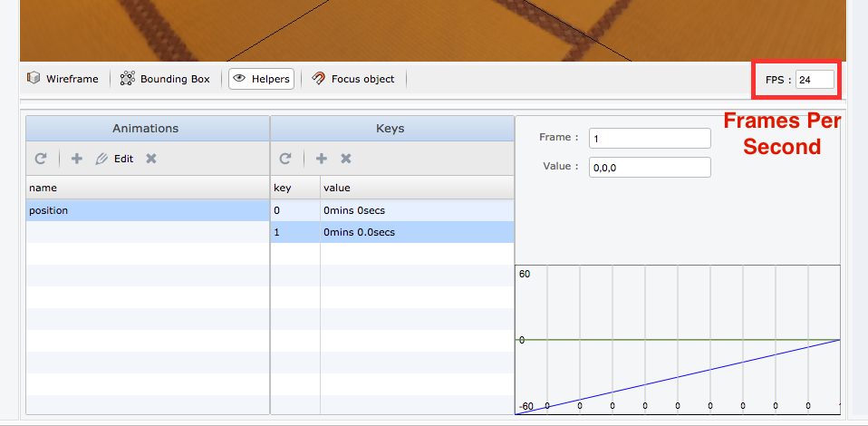Sort by the name column header
Viewport: 868px width, 426px height.
point(148,188)
